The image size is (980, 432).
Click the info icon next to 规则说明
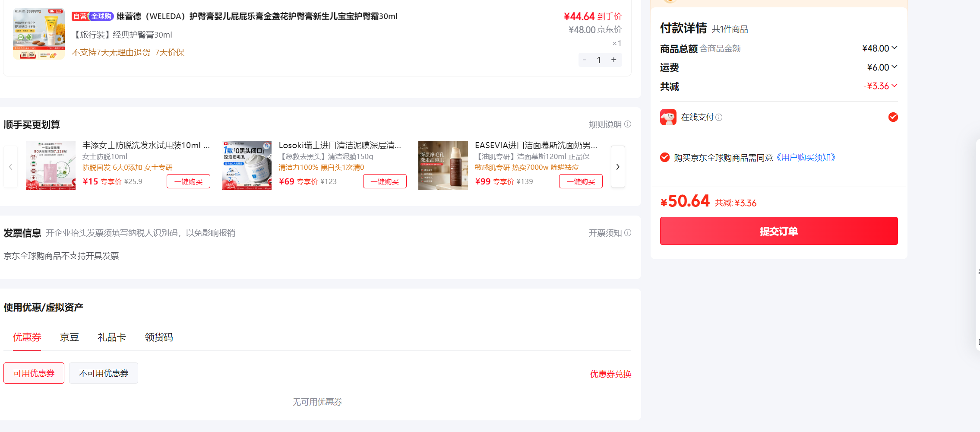coord(628,124)
